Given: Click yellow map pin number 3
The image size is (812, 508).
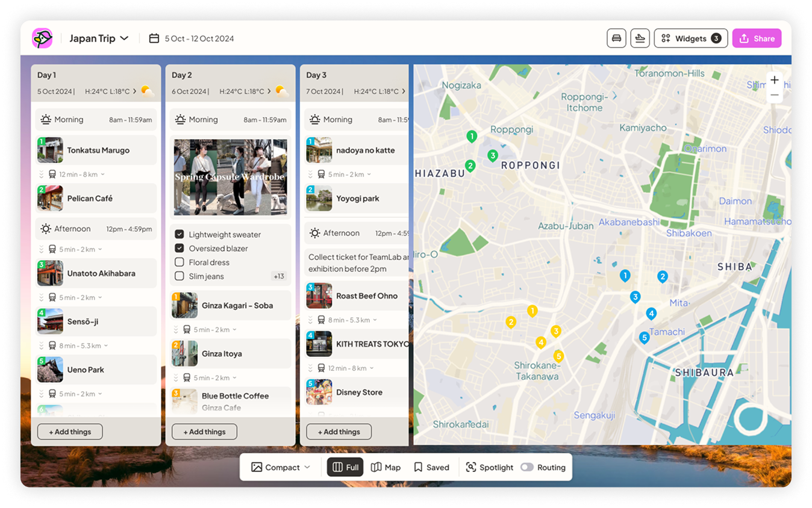Looking at the screenshot, I should 556,331.
